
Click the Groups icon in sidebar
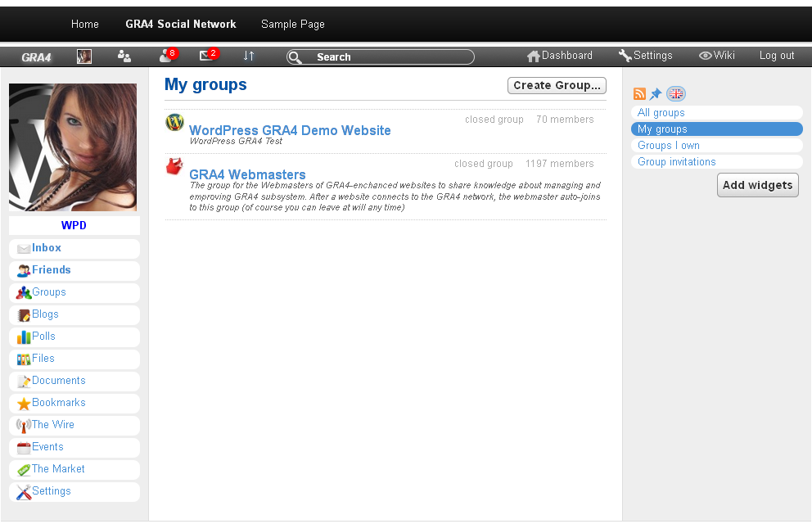coord(24,293)
